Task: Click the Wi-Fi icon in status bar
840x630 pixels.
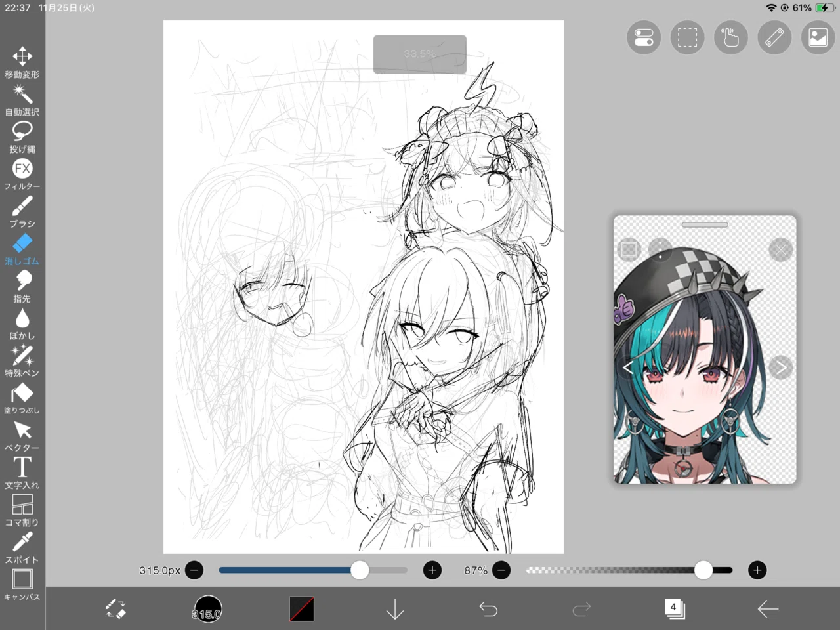Action: [771, 8]
